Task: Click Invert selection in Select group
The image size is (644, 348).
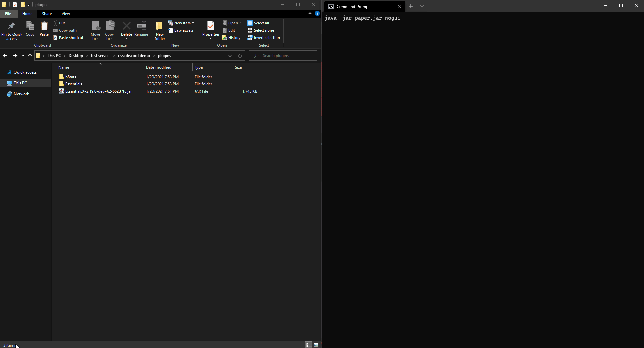Action: [264, 38]
